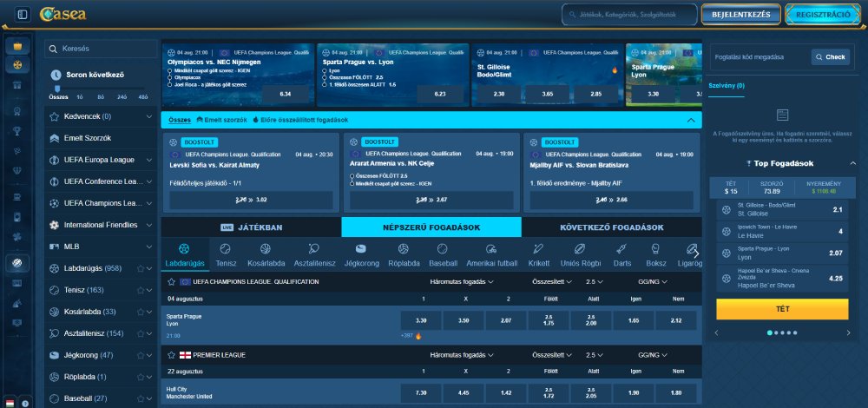This screenshot has height=408, width=868.
Task: Switch to the JÁTÉKBAN live tab
Action: pyautogui.click(x=252, y=227)
